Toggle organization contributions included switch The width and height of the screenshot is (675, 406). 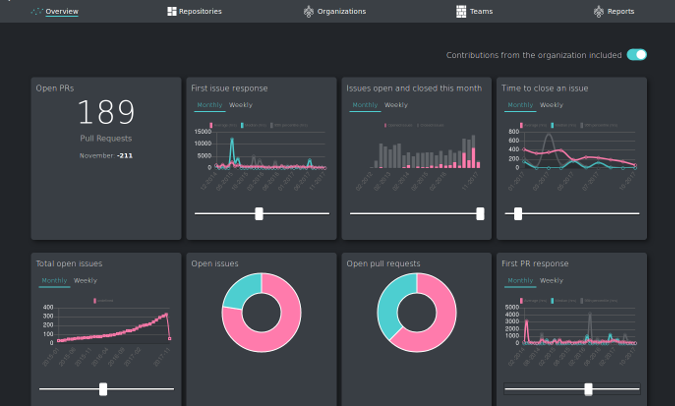(637, 55)
